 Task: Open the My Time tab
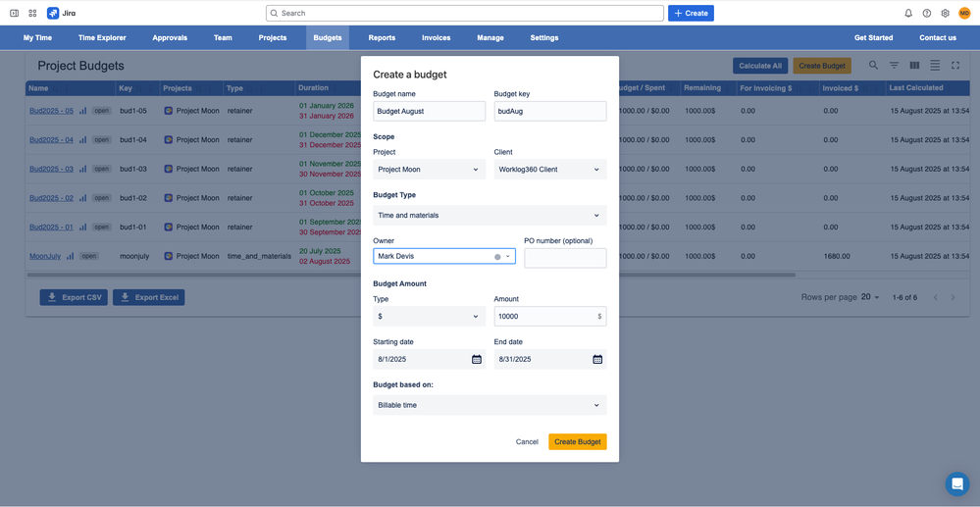coord(37,37)
